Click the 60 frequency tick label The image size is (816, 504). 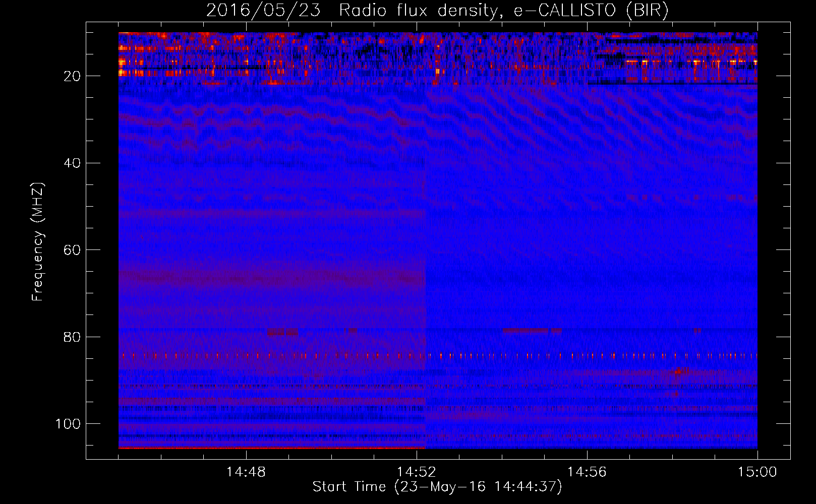pyautogui.click(x=73, y=250)
